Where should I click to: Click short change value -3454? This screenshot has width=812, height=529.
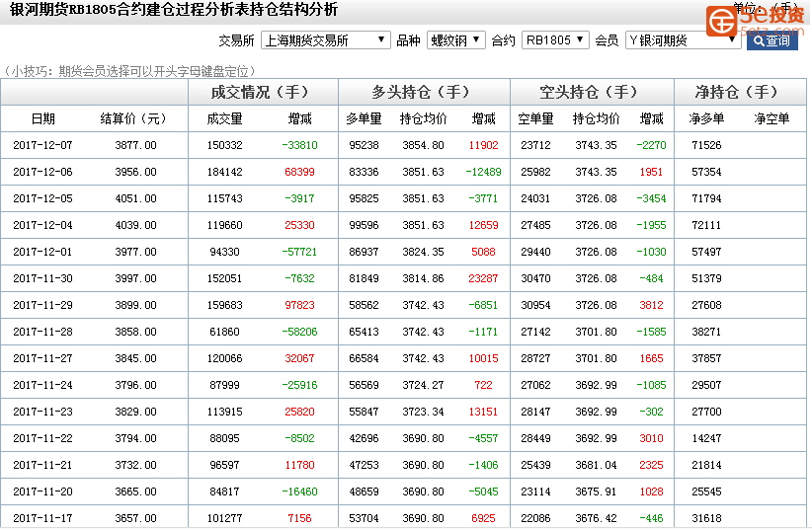pyautogui.click(x=651, y=198)
